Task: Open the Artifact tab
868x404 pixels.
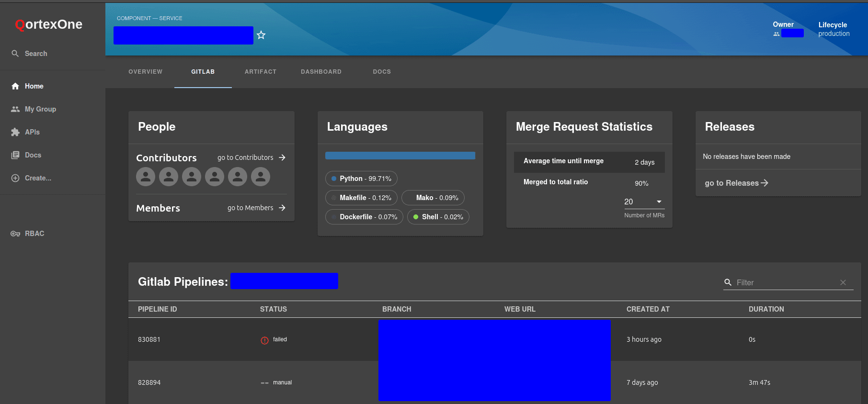Action: [x=261, y=72]
